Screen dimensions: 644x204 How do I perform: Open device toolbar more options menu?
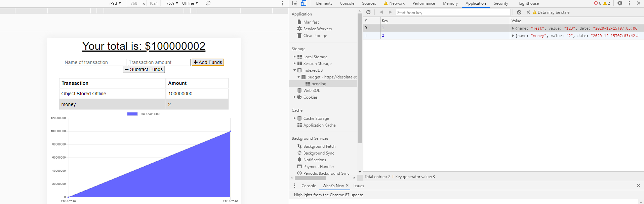(x=282, y=3)
